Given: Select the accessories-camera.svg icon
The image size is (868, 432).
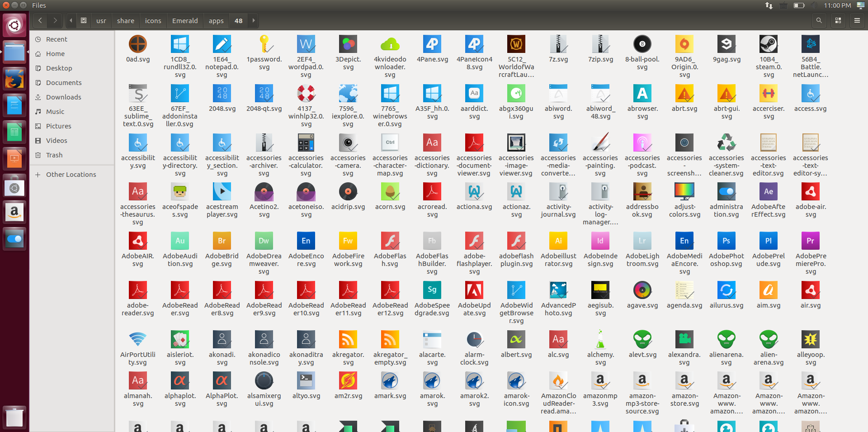Looking at the screenshot, I should click(x=348, y=142).
